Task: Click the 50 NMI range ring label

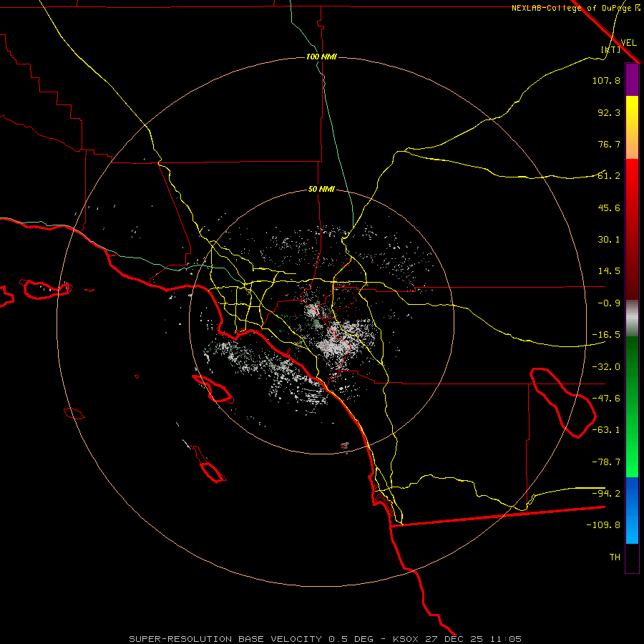Action: pyautogui.click(x=321, y=190)
